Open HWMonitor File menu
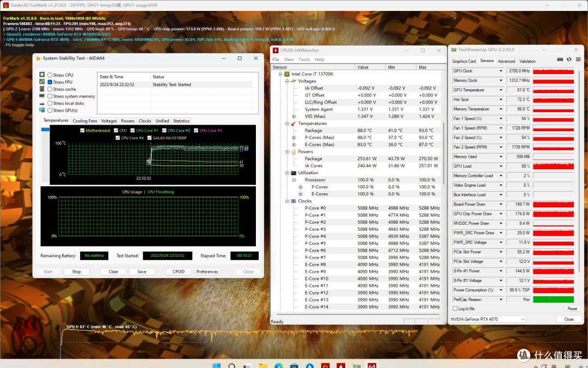Viewport: 588px width, 368px height. tap(275, 60)
